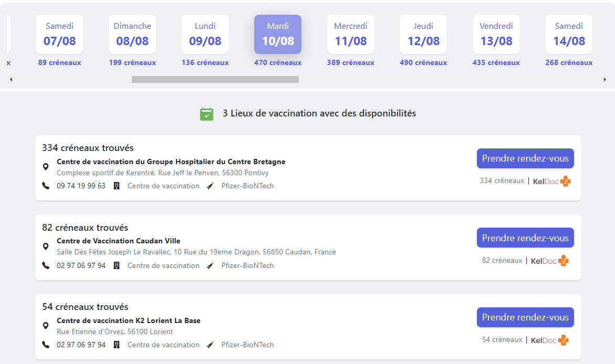The width and height of the screenshot is (615, 364).
Task: Click the syringe icon in the Lorient La Base card
Action: (x=211, y=345)
